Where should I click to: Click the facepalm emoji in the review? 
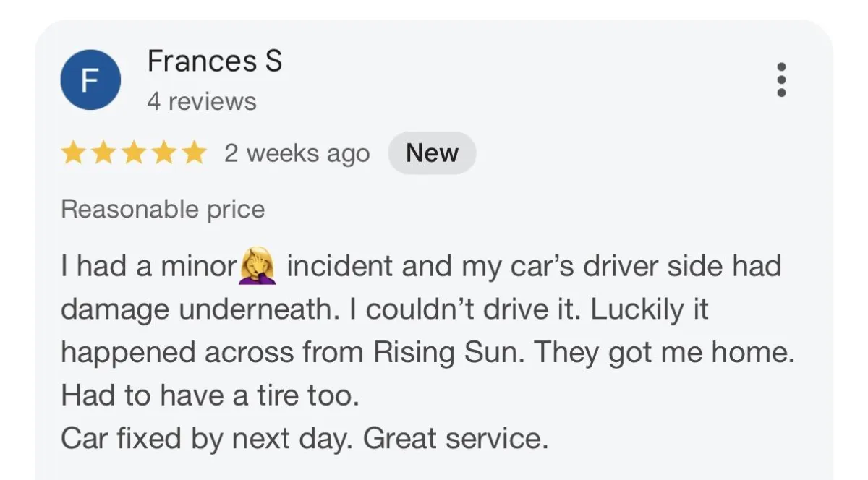[258, 267]
